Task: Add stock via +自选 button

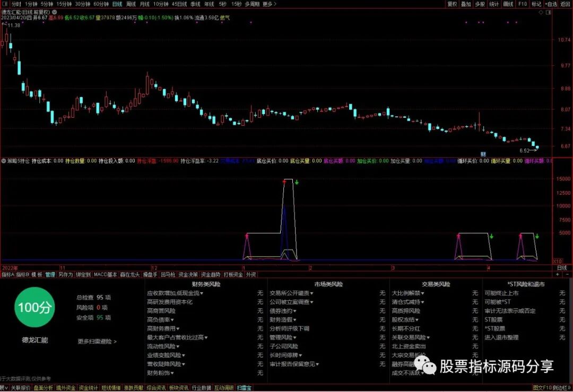Action: point(551,4)
